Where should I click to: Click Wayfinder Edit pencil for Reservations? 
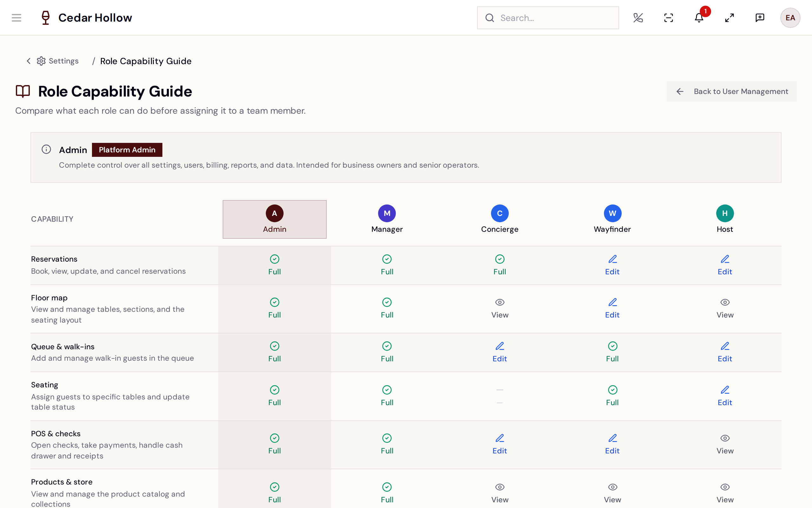[612, 259]
